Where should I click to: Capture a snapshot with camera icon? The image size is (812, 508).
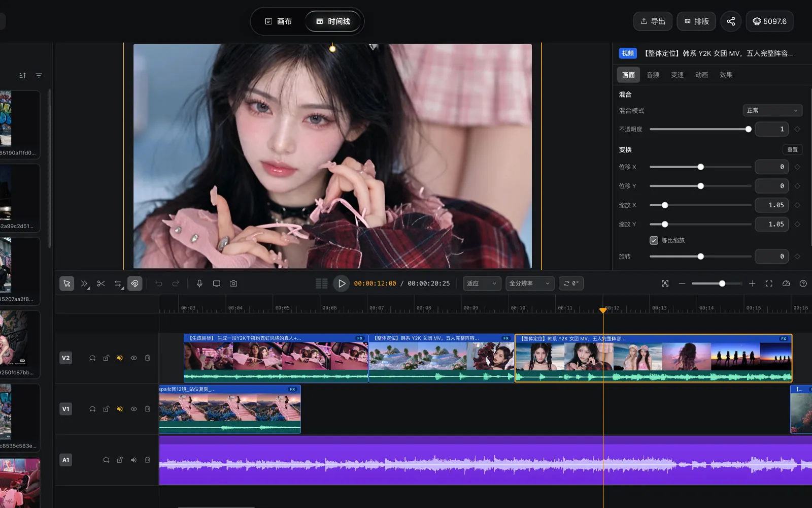pos(233,283)
